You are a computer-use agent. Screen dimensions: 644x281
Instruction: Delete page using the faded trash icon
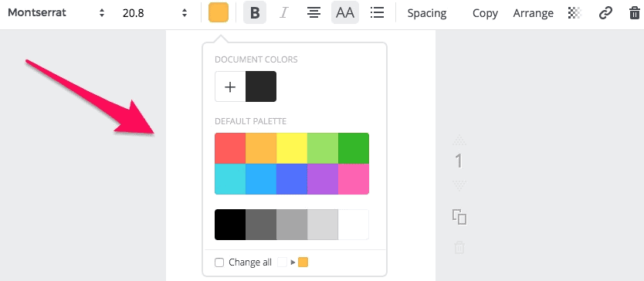[459, 247]
